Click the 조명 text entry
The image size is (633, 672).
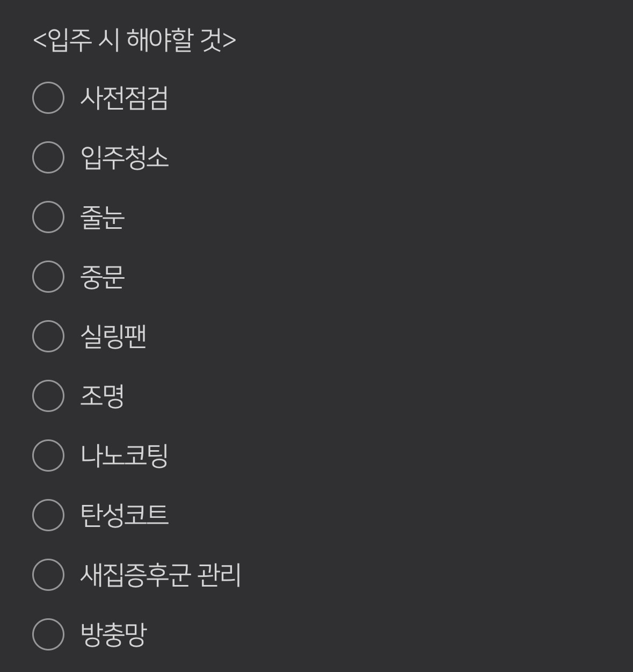(x=102, y=396)
